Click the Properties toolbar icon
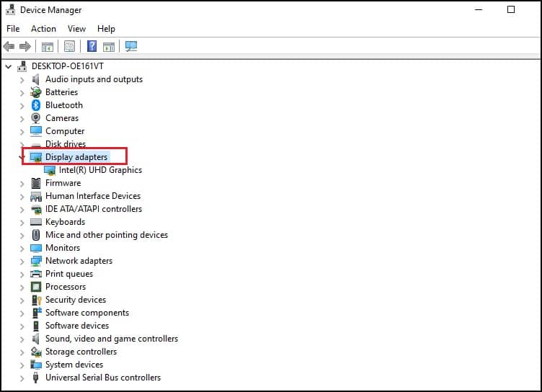Screen dimensions: 542x392 [x=69, y=46]
